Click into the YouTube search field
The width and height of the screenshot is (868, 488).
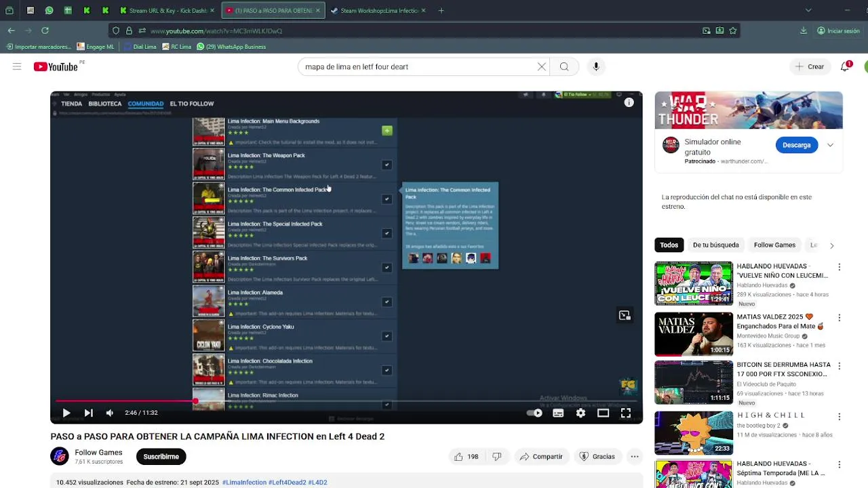417,66
